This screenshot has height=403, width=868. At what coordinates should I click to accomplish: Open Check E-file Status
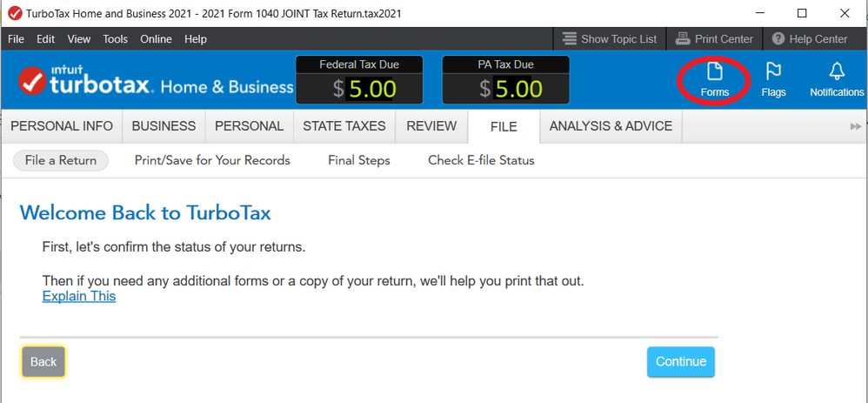tap(481, 160)
